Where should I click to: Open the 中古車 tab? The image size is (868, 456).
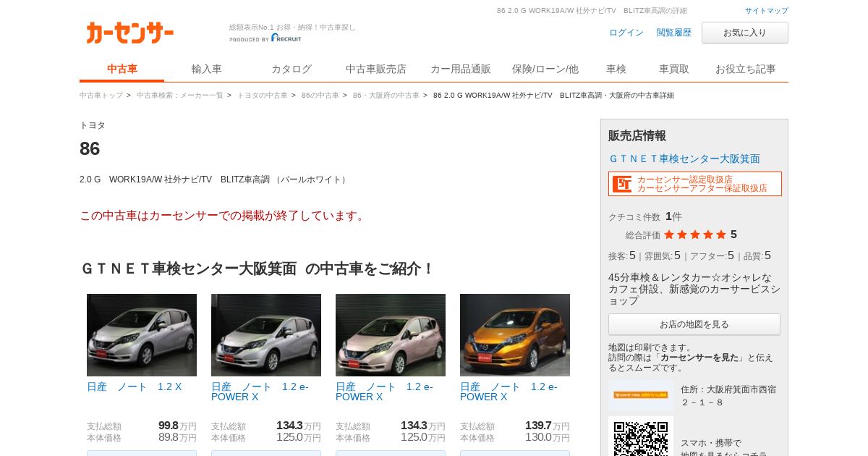click(x=122, y=69)
